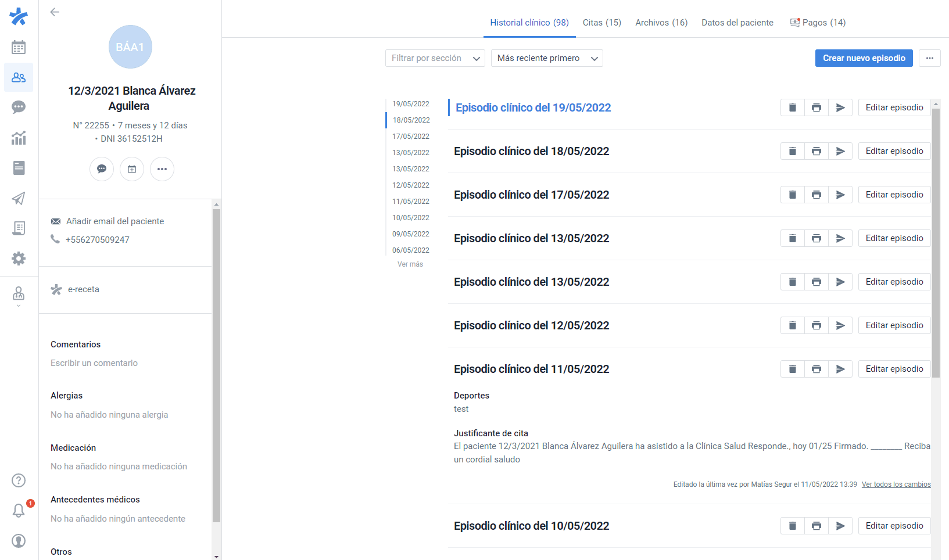
Task: Switch to Historial clínico (98) tab
Action: tap(529, 23)
